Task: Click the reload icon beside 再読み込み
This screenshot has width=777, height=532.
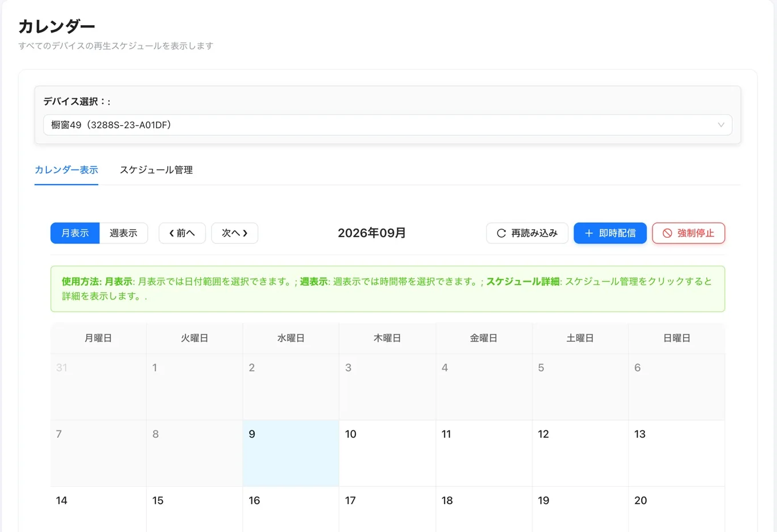Action: click(501, 233)
